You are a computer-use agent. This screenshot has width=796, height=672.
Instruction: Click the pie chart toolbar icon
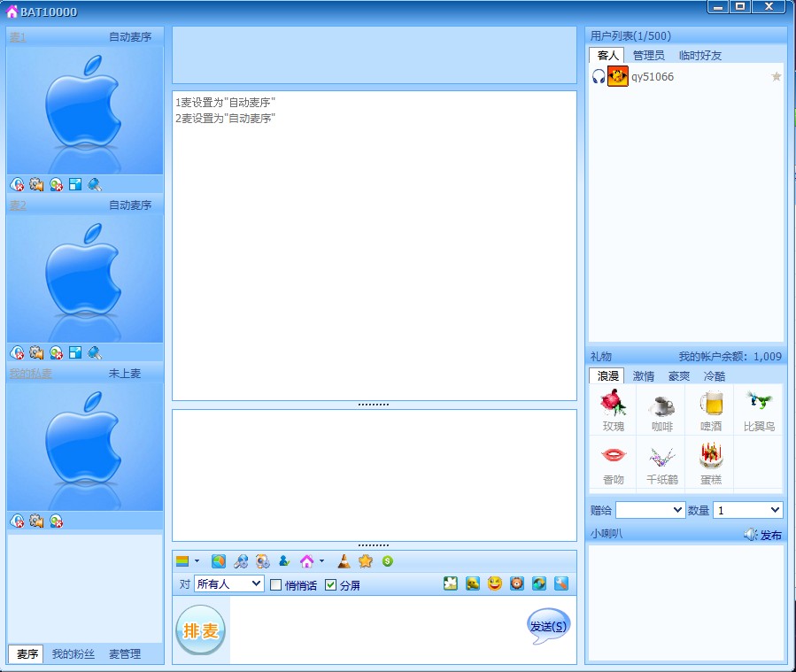(219, 560)
